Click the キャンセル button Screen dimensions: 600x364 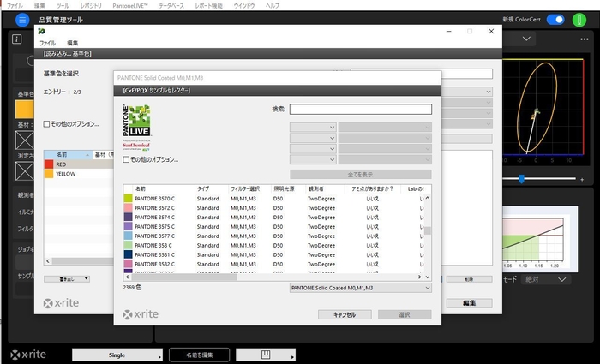pyautogui.click(x=338, y=314)
